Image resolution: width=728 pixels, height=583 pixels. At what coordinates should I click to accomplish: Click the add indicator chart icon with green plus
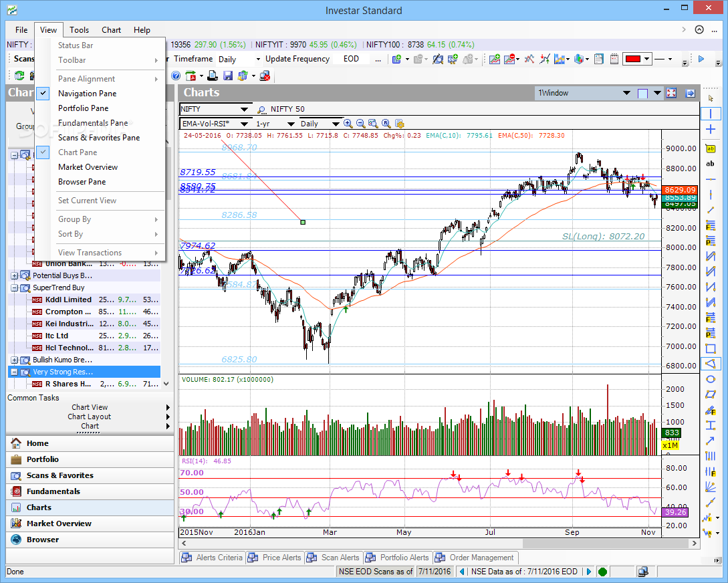495,59
